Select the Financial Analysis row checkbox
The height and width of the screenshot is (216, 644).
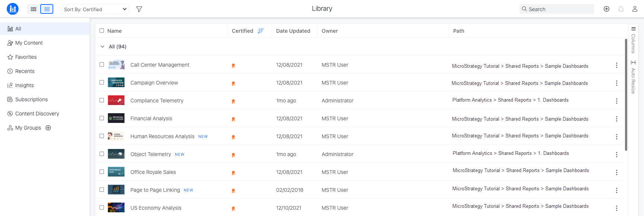pos(102,118)
